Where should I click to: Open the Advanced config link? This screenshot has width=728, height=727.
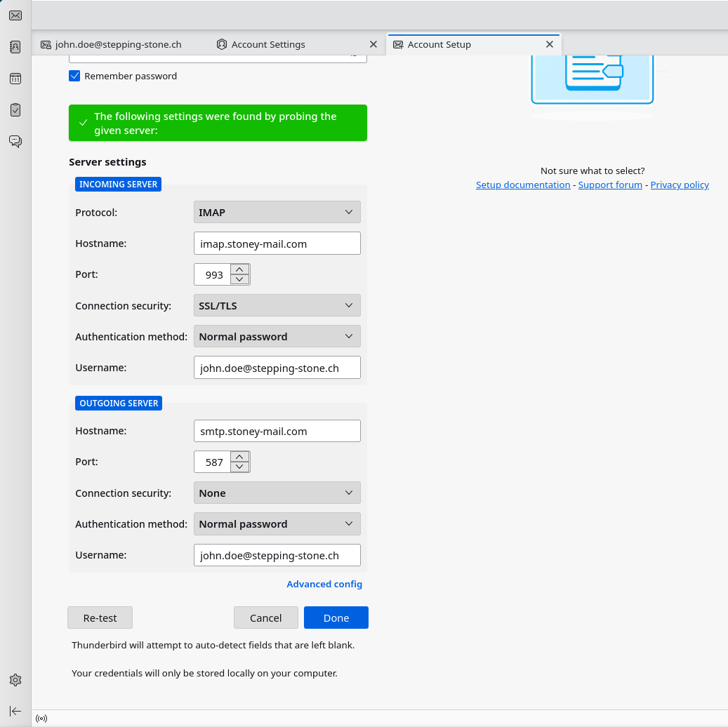click(x=324, y=584)
